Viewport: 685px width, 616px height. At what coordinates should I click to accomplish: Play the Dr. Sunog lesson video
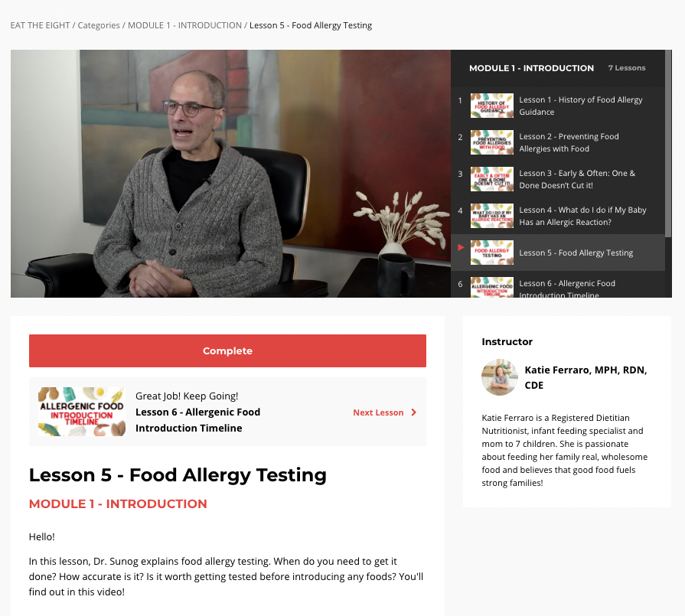[x=230, y=174]
